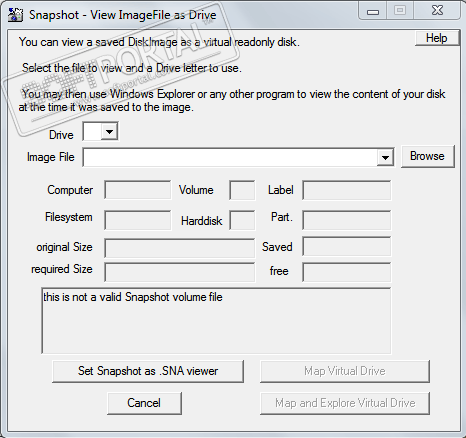
Task: Click the Map Virtual Drive button
Action: click(x=345, y=371)
